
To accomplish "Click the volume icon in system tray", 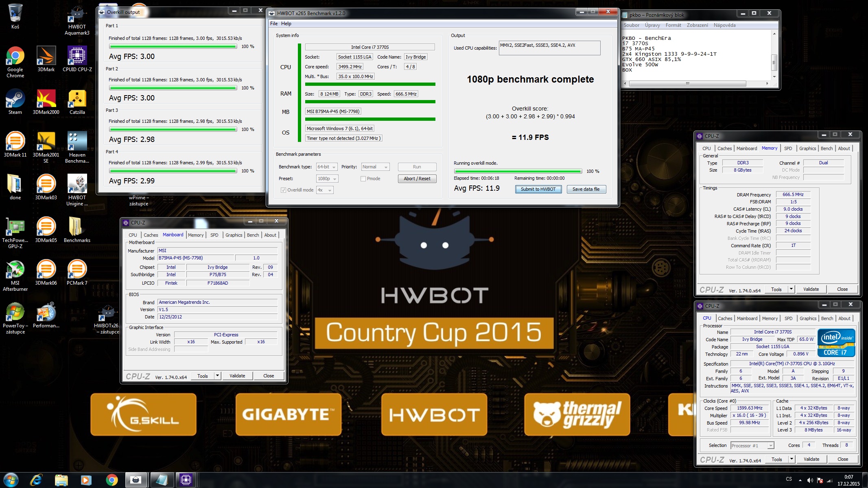I will [810, 480].
